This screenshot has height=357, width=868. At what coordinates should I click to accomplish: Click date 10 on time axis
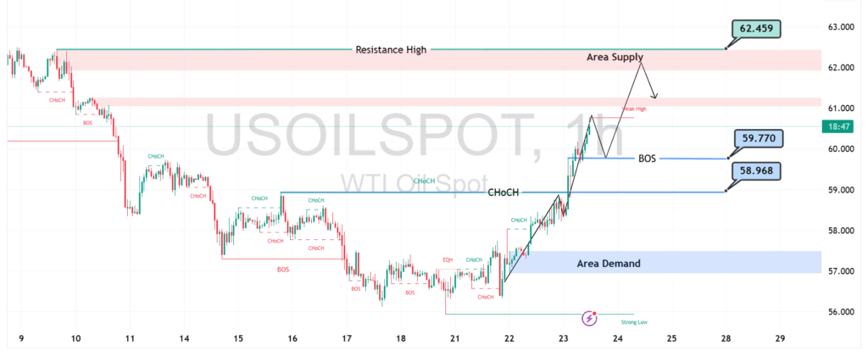click(75, 338)
